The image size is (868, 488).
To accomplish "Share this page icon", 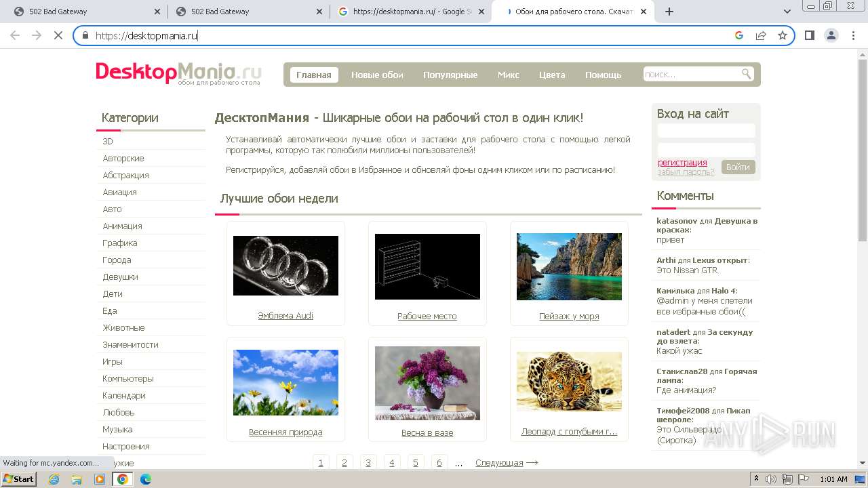I will pyautogui.click(x=761, y=35).
